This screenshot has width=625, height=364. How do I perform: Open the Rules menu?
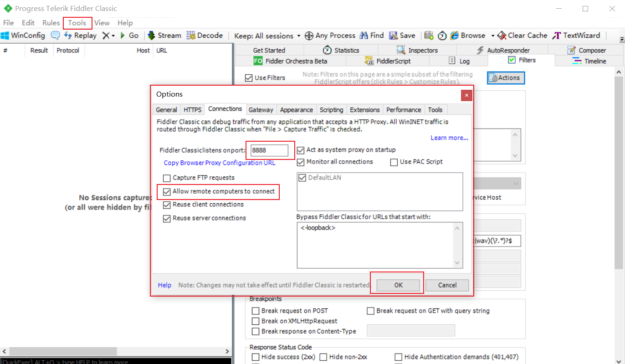(x=51, y=23)
